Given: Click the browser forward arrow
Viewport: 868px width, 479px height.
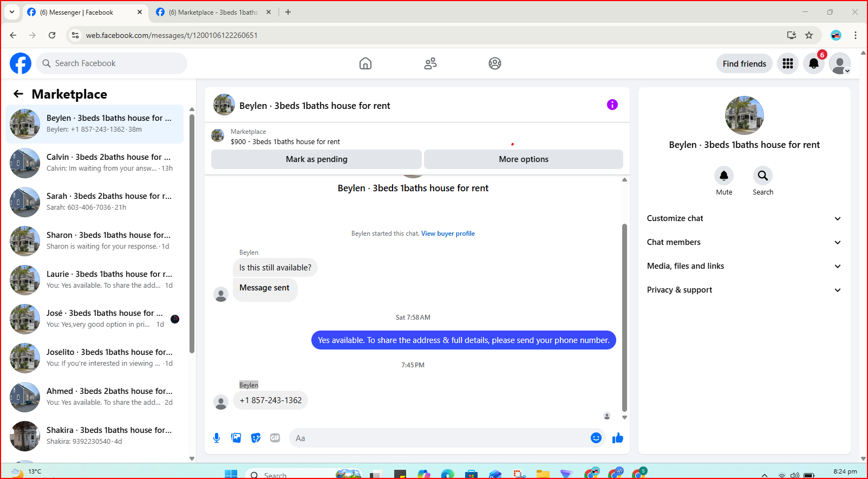Looking at the screenshot, I should tap(32, 35).
